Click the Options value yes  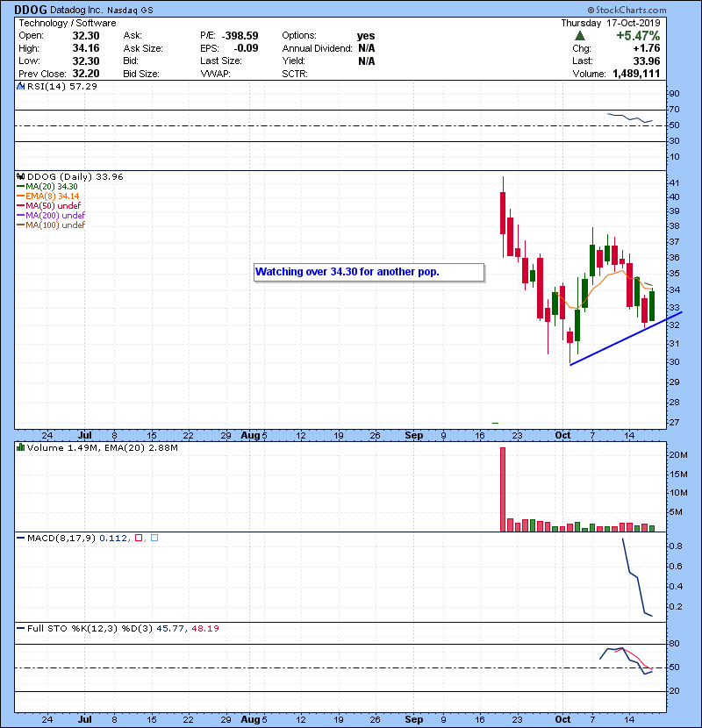tap(366, 36)
